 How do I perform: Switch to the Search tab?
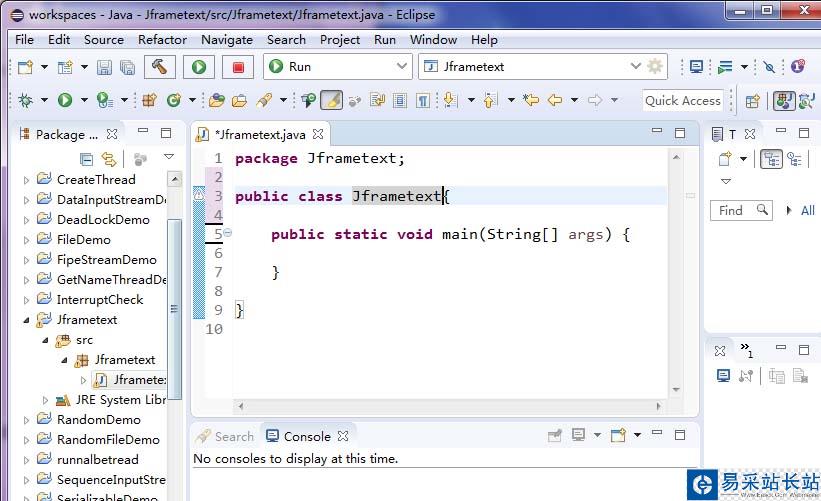pos(225,436)
